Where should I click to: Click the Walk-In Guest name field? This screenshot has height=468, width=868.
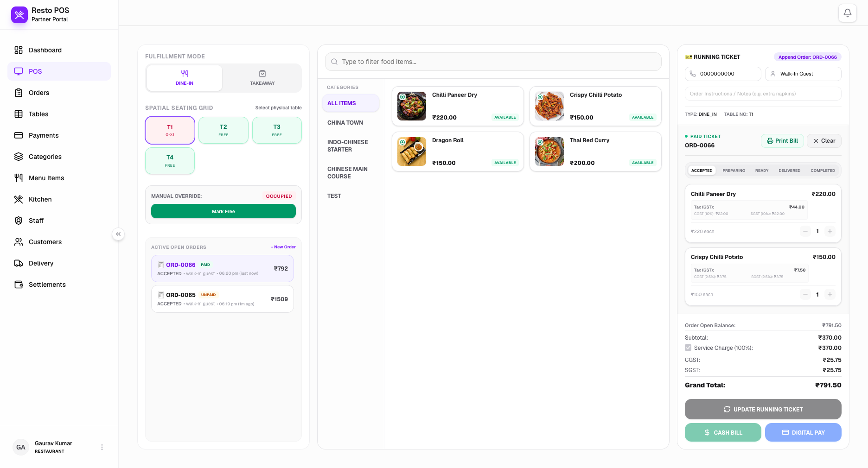[803, 74]
